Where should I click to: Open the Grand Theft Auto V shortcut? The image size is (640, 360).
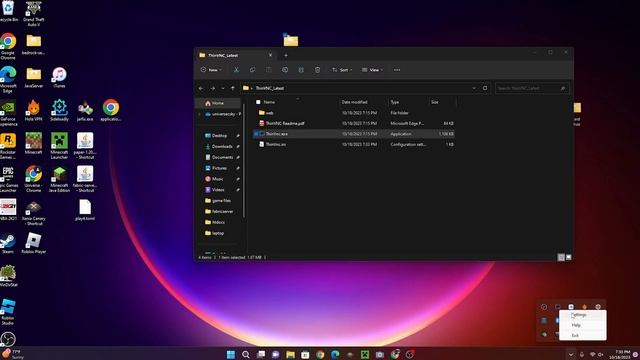[x=33, y=13]
